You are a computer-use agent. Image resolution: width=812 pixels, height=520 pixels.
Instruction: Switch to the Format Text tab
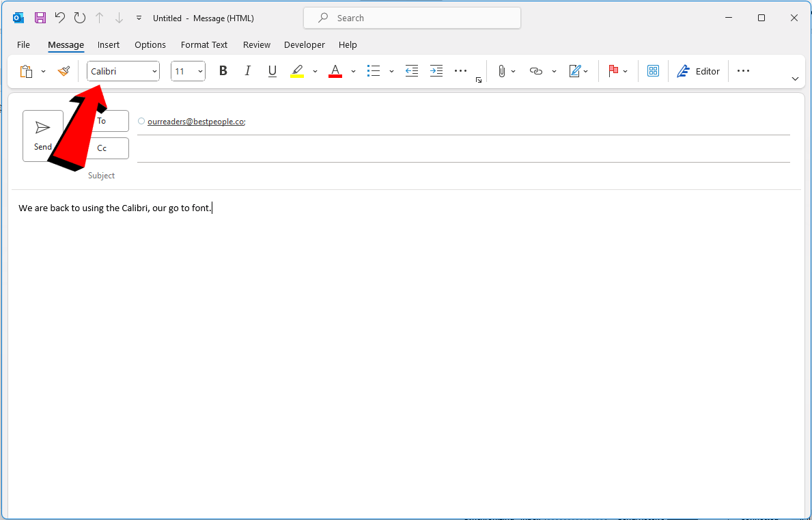[x=204, y=44]
